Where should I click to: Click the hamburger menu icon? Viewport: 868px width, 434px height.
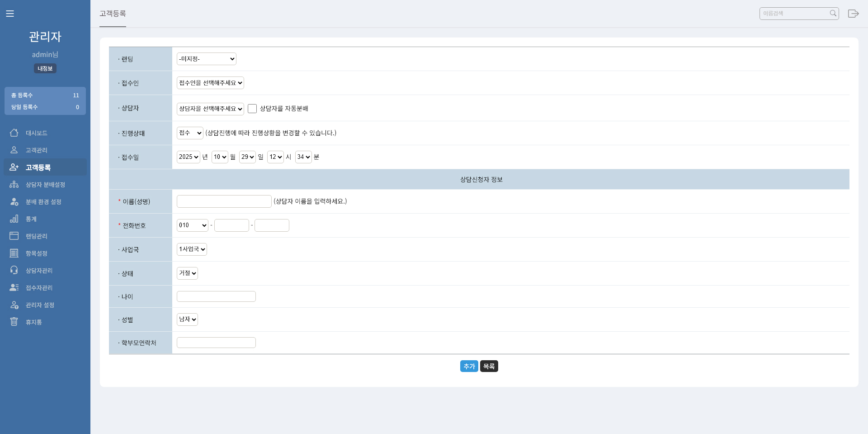click(x=10, y=14)
